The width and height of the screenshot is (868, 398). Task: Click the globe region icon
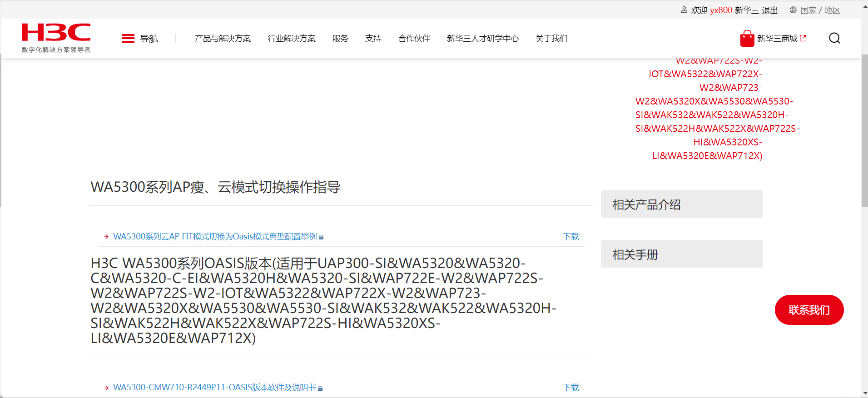pyautogui.click(x=793, y=10)
